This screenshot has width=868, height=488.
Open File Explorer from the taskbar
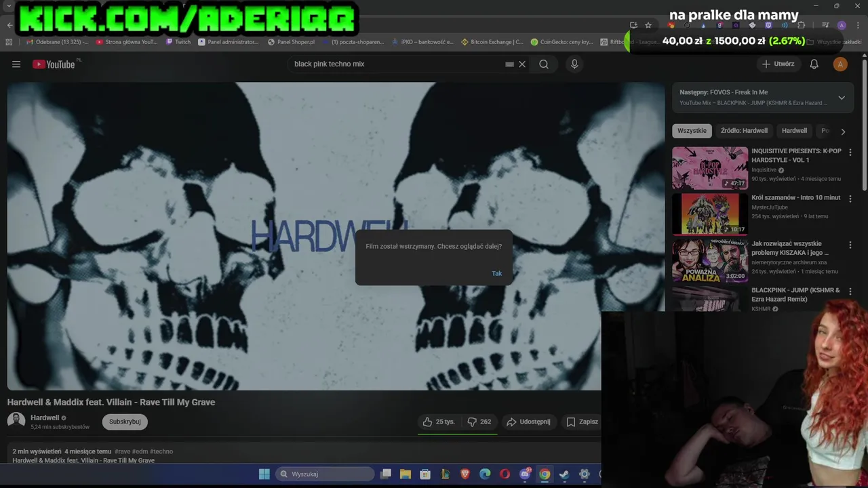click(x=406, y=474)
